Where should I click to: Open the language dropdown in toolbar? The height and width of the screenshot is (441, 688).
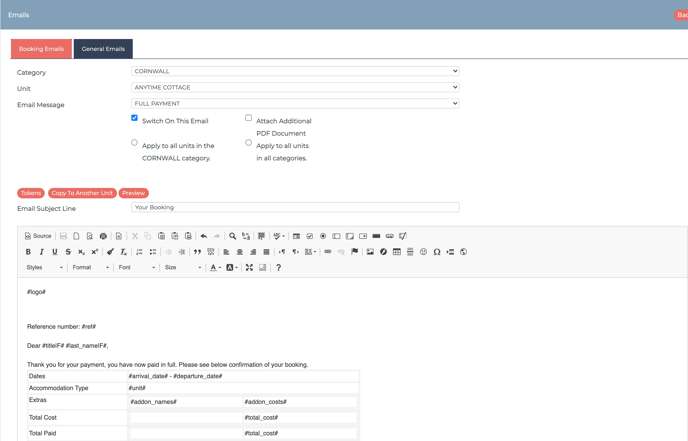310,252
